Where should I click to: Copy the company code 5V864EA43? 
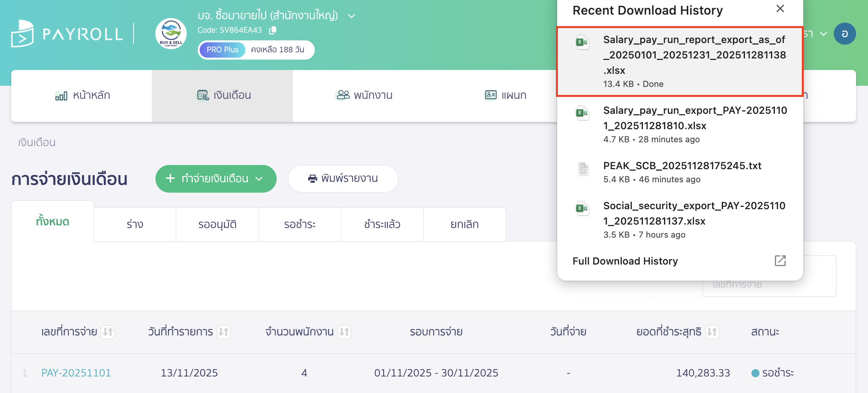[272, 30]
